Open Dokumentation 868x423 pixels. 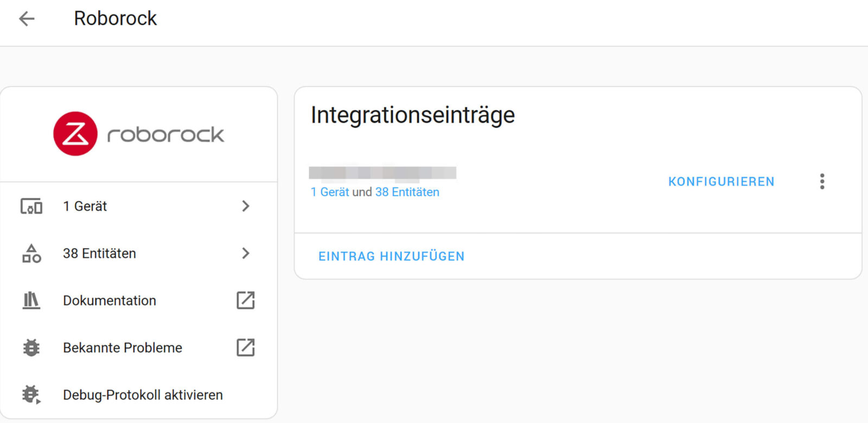coord(139,300)
